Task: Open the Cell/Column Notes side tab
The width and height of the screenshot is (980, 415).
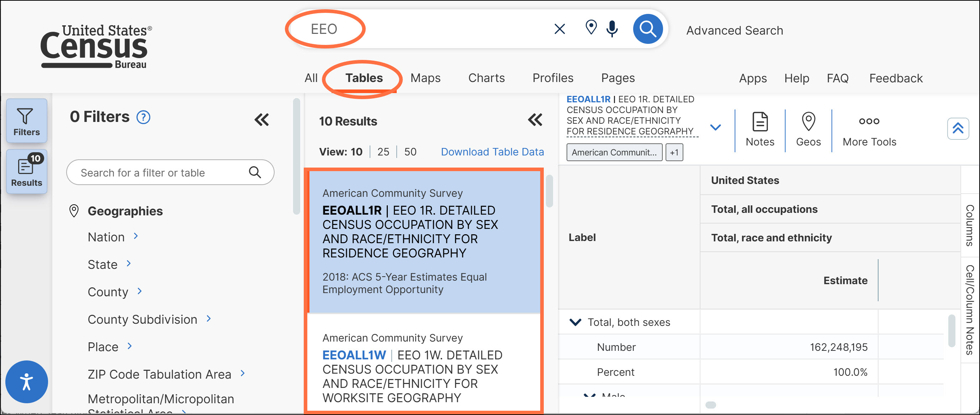Action: pos(969,310)
